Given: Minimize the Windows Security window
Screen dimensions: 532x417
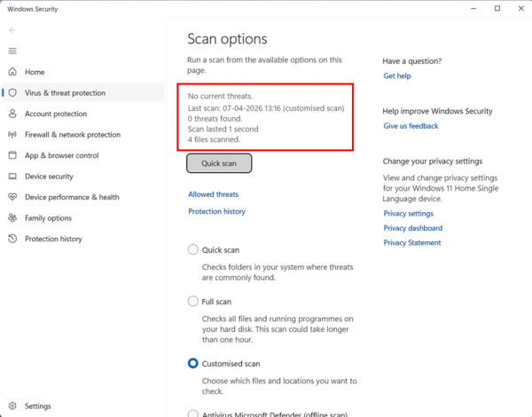Looking at the screenshot, I should (473, 9).
